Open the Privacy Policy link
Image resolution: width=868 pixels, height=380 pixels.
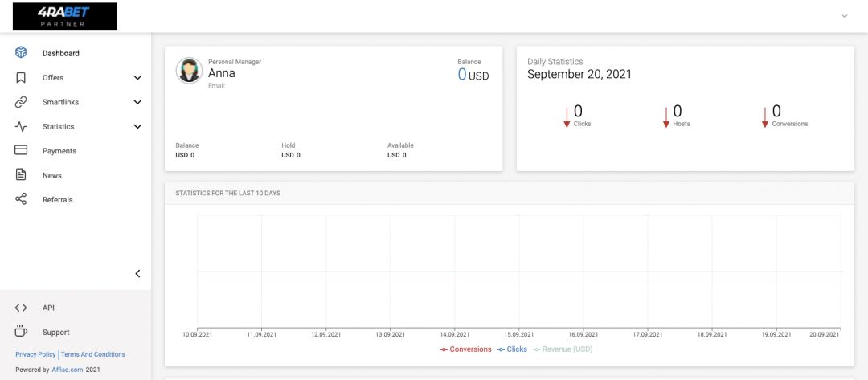point(35,354)
